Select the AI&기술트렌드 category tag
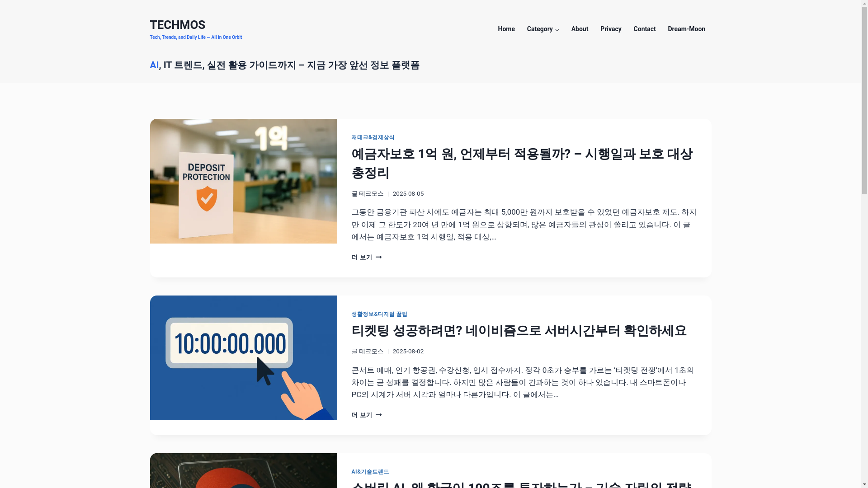This screenshot has height=488, width=868. [370, 472]
